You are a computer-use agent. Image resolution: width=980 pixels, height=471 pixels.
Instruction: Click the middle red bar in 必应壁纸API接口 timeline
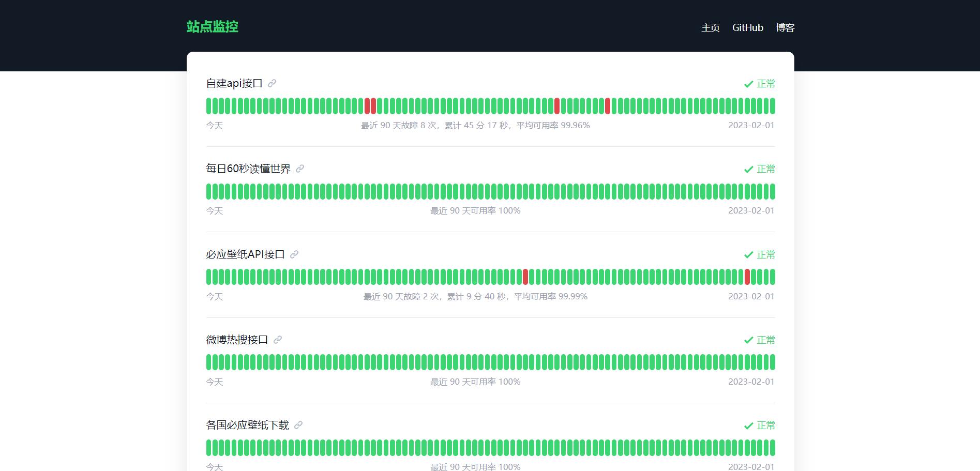tap(525, 277)
